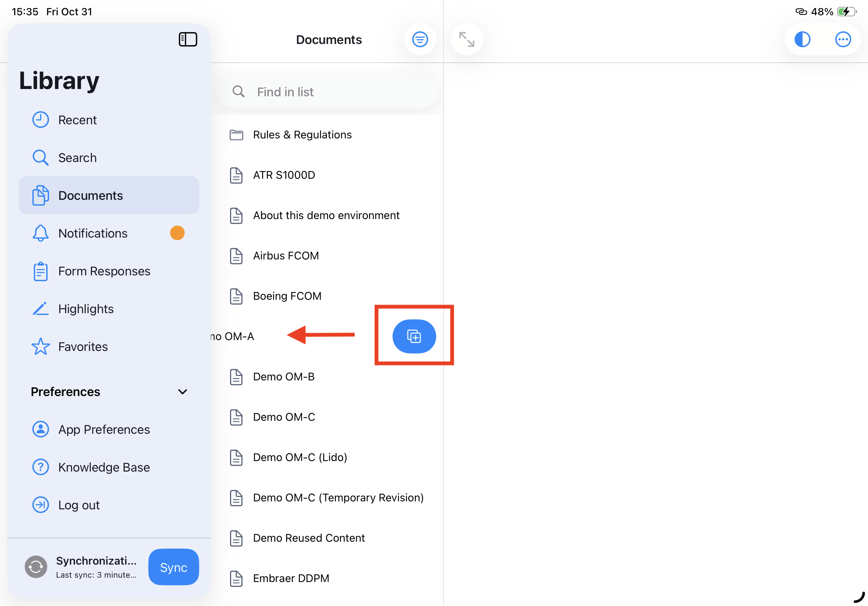The height and width of the screenshot is (606, 868).
Task: Click the synchronization status icon
Action: click(36, 566)
